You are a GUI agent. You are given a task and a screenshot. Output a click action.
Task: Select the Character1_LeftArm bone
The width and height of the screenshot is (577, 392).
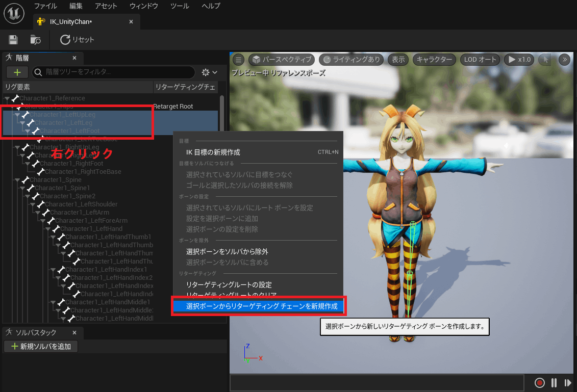80,213
